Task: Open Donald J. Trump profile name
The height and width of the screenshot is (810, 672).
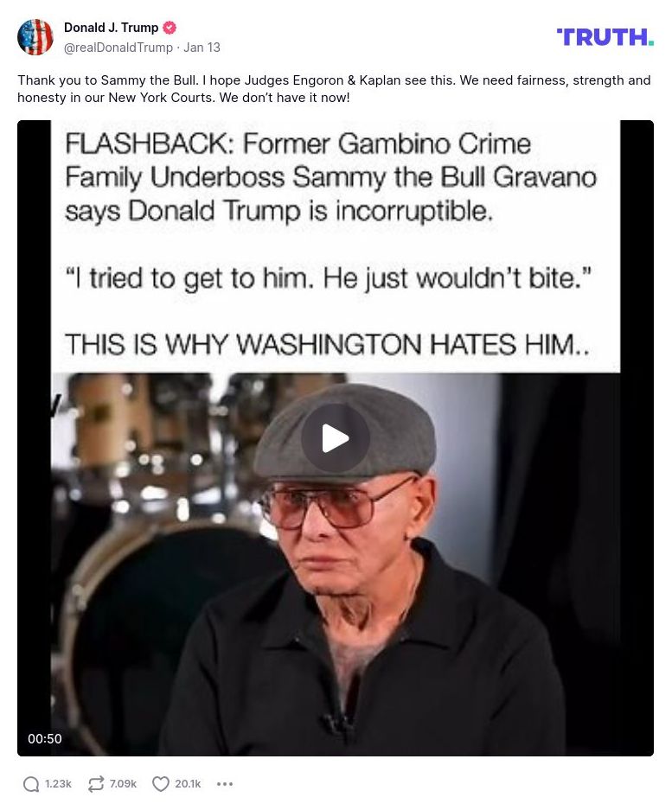Action: (x=112, y=28)
